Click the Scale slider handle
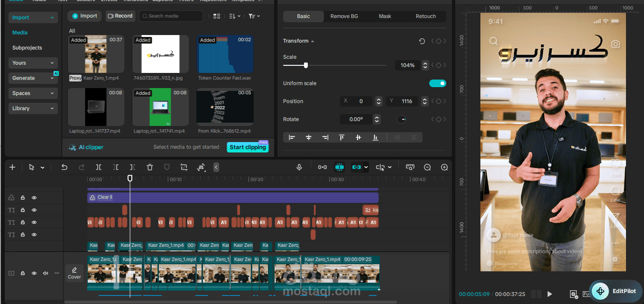644x304 pixels. pyautogui.click(x=306, y=65)
